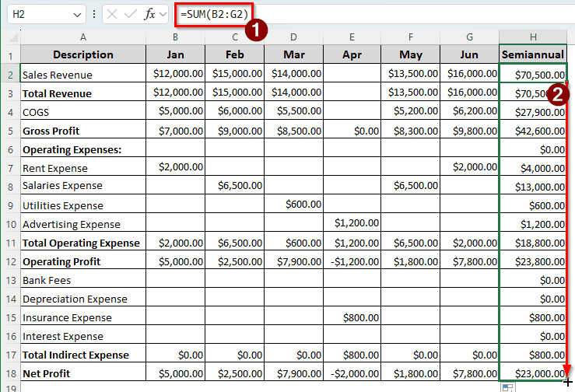This screenshot has height=392, width=575.
Task: Select the Sales Revenue cell
Action: [83, 73]
